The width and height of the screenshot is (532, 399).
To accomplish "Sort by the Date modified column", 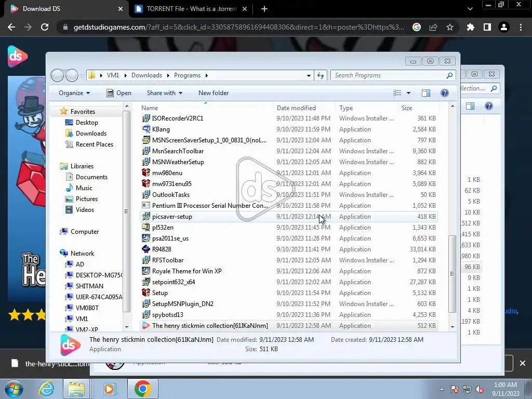I will point(304,108).
